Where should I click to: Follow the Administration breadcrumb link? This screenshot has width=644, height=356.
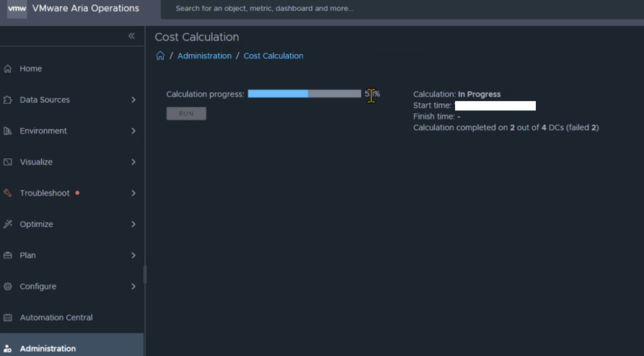[x=204, y=56]
